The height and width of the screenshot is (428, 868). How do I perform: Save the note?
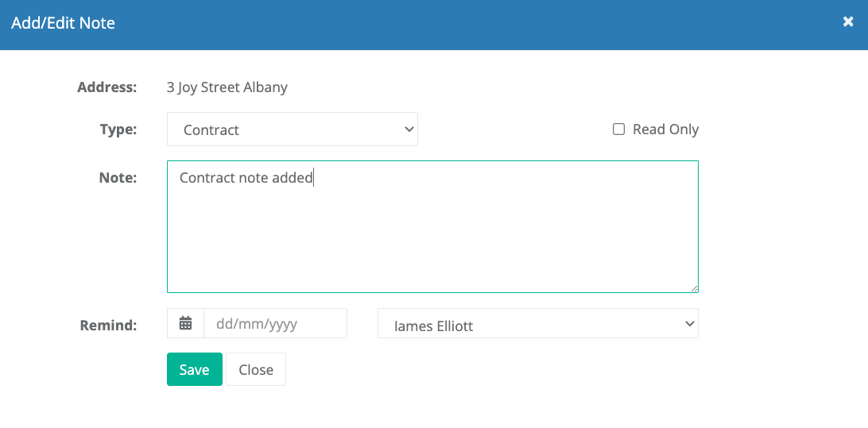[x=194, y=369]
